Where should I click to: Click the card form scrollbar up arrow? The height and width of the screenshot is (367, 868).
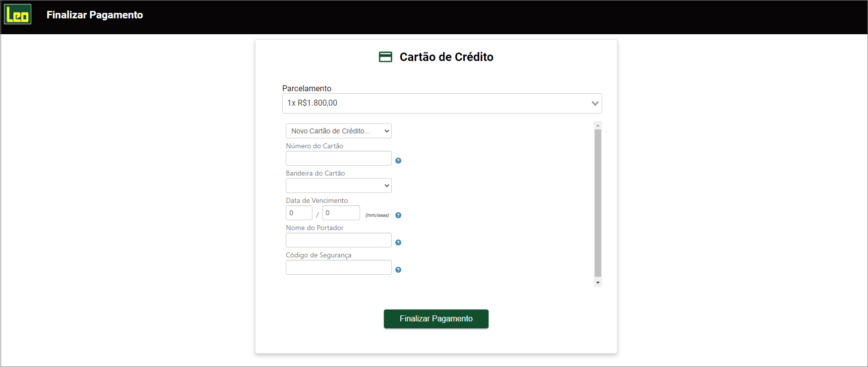point(598,125)
